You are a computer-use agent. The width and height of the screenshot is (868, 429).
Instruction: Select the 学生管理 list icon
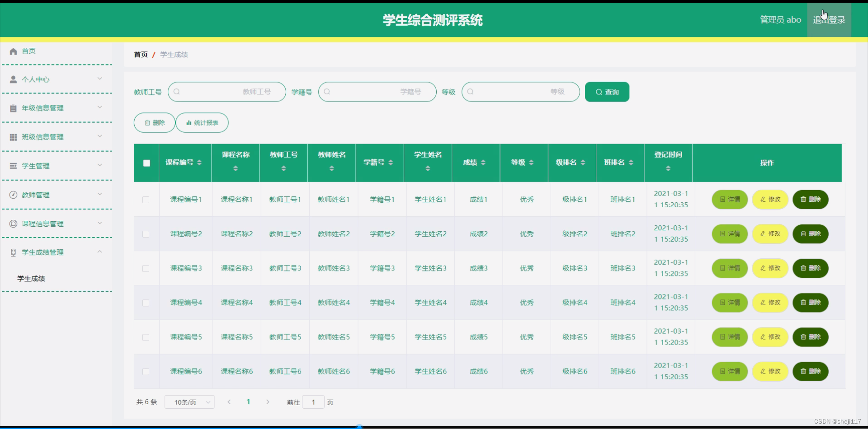pyautogui.click(x=13, y=166)
